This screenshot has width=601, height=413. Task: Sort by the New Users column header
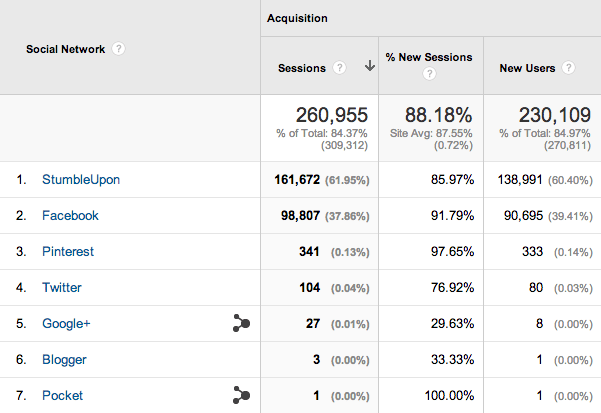point(527,68)
